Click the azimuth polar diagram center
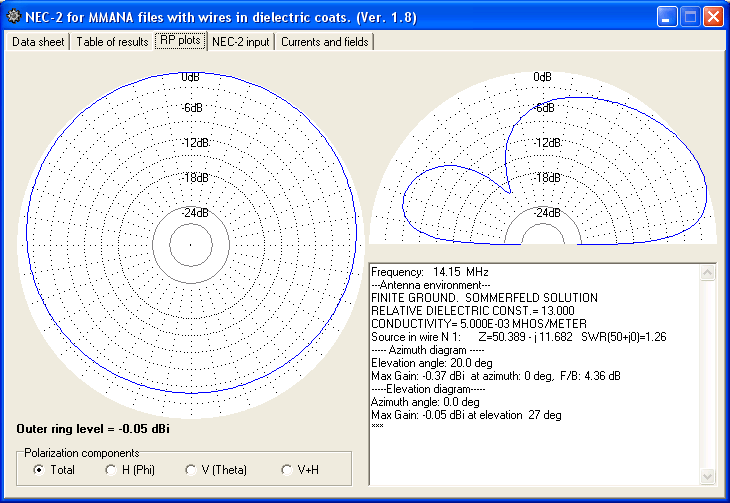The image size is (730, 503). (191, 245)
